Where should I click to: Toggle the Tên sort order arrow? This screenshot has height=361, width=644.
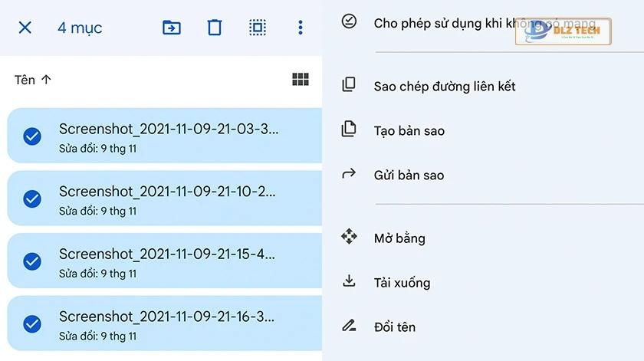point(46,80)
